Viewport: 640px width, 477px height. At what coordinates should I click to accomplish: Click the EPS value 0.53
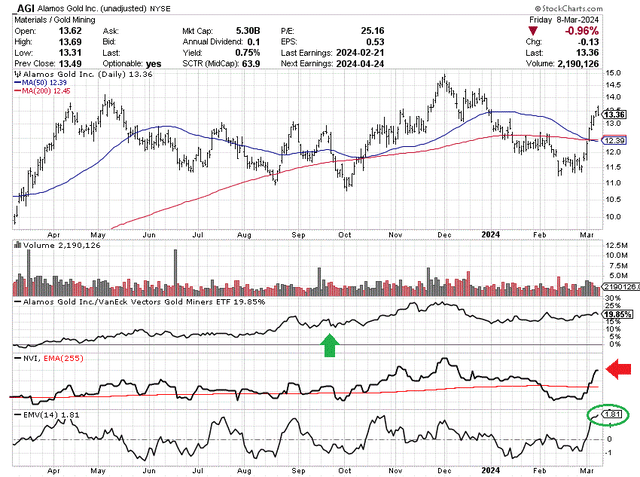[x=375, y=42]
